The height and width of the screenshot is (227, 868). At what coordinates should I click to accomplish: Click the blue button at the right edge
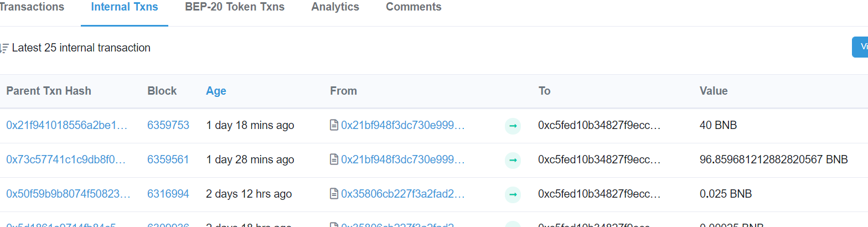coord(860,47)
